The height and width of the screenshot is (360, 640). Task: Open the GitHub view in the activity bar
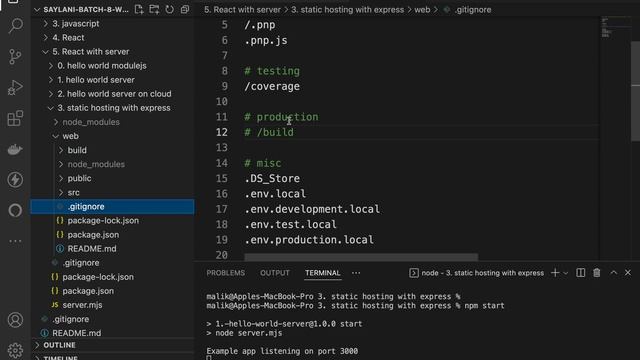16,210
